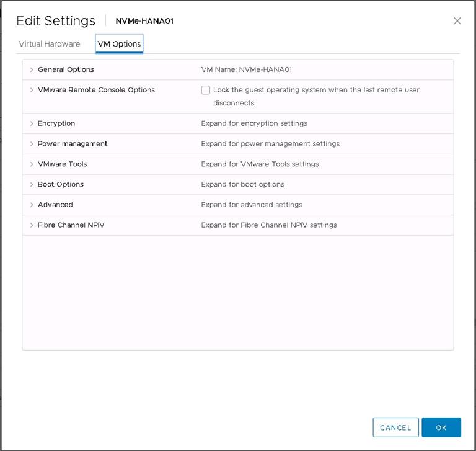Expand the VMware Tools chevron
Image resolution: width=476 pixels, height=451 pixels.
(32, 164)
